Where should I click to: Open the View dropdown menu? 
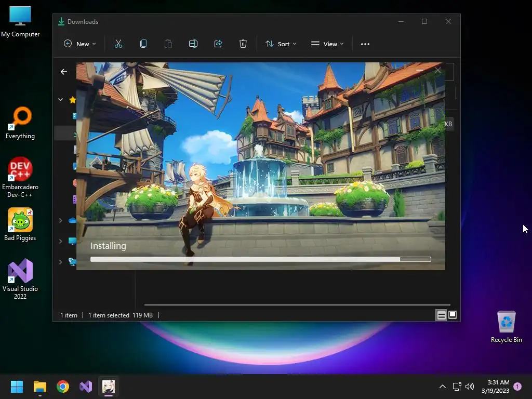(327, 44)
